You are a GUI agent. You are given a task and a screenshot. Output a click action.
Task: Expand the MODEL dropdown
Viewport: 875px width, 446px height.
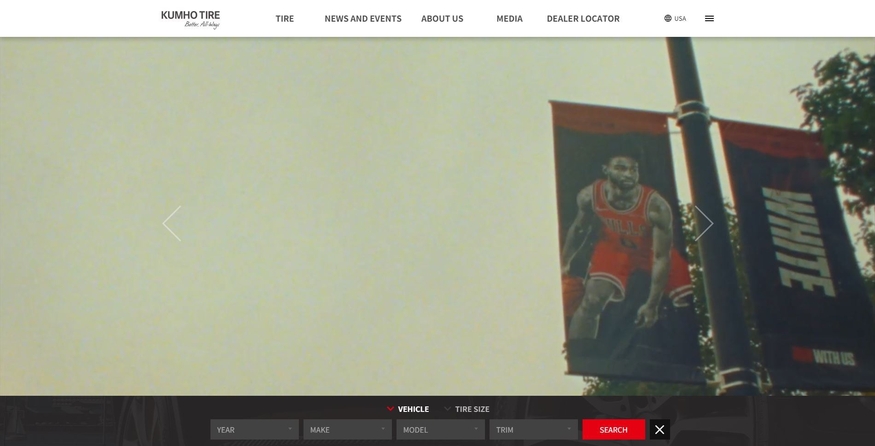[x=440, y=429]
